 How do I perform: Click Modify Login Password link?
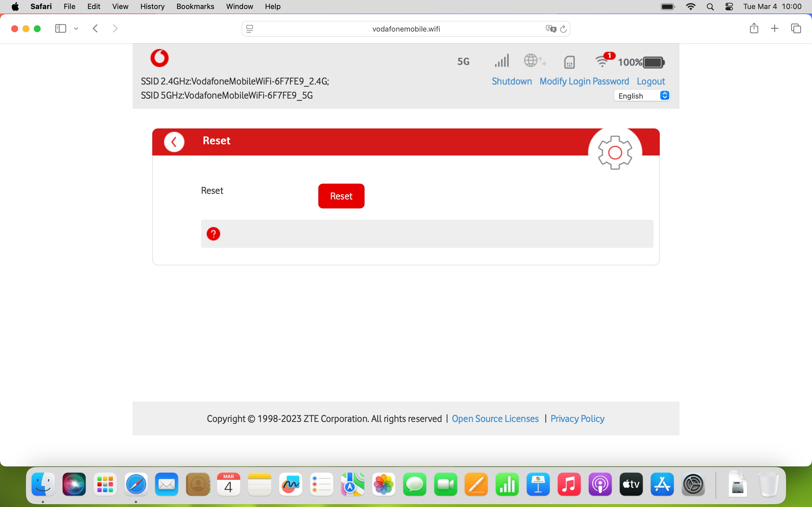point(584,81)
